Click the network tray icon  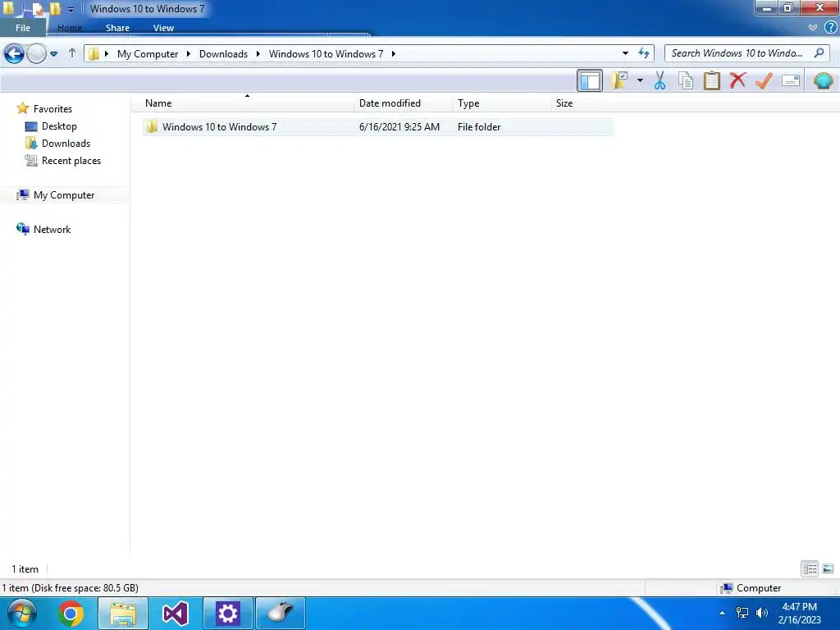[742, 612]
